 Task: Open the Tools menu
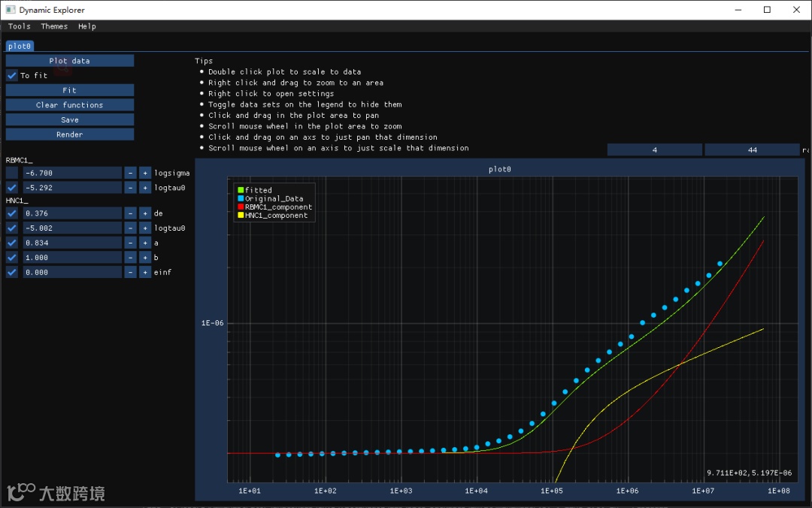(x=20, y=26)
